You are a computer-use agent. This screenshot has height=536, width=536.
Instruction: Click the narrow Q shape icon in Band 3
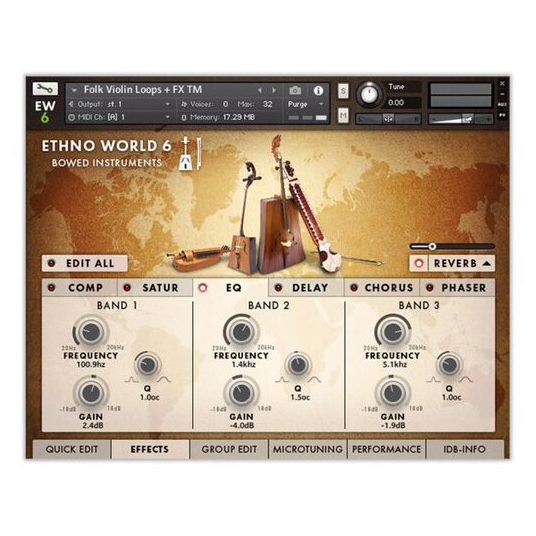432,379
